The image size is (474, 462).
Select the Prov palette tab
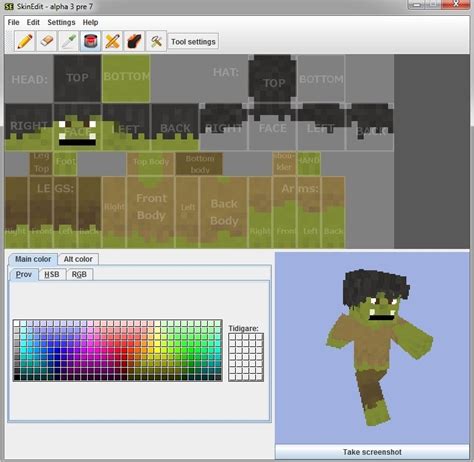[24, 274]
